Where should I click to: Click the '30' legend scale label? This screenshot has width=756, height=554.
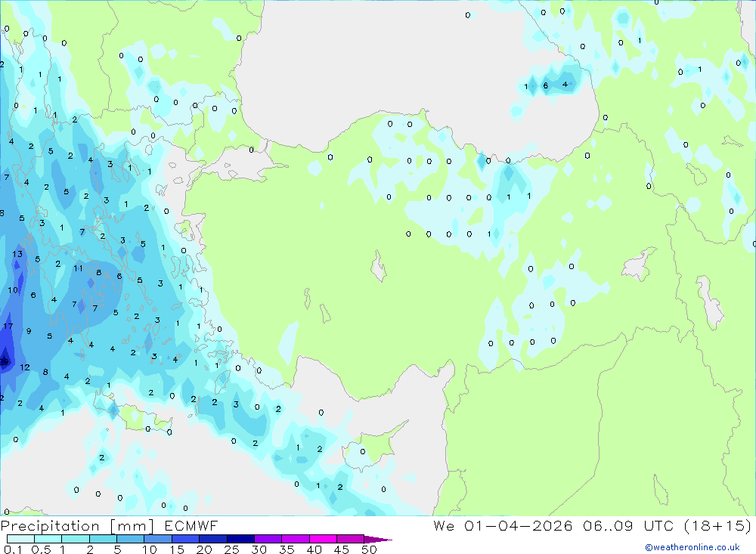pyautogui.click(x=259, y=549)
